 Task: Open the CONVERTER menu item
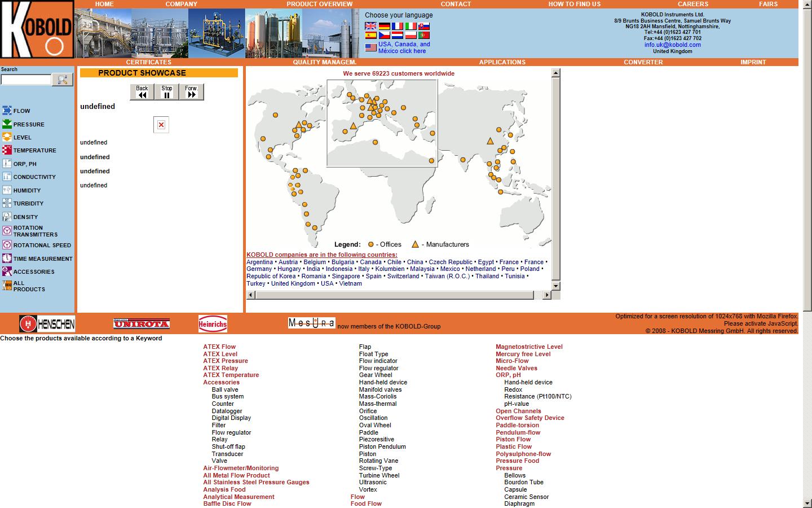click(x=643, y=62)
